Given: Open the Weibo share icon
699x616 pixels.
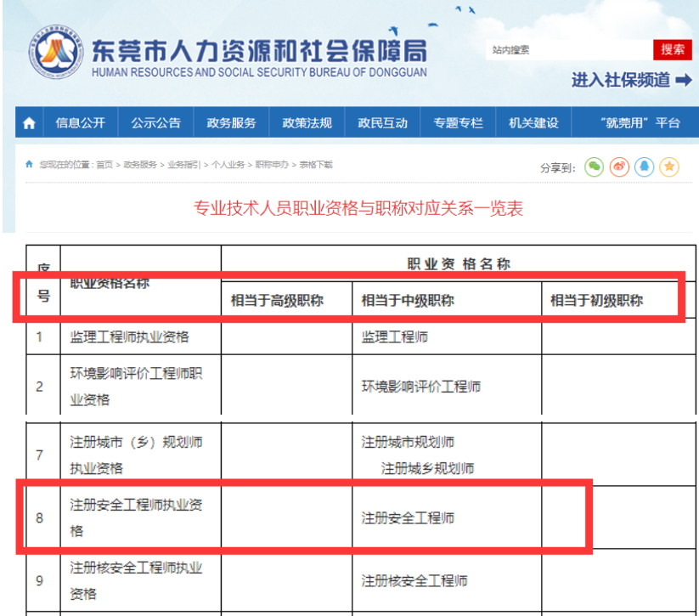Looking at the screenshot, I should point(619,167).
